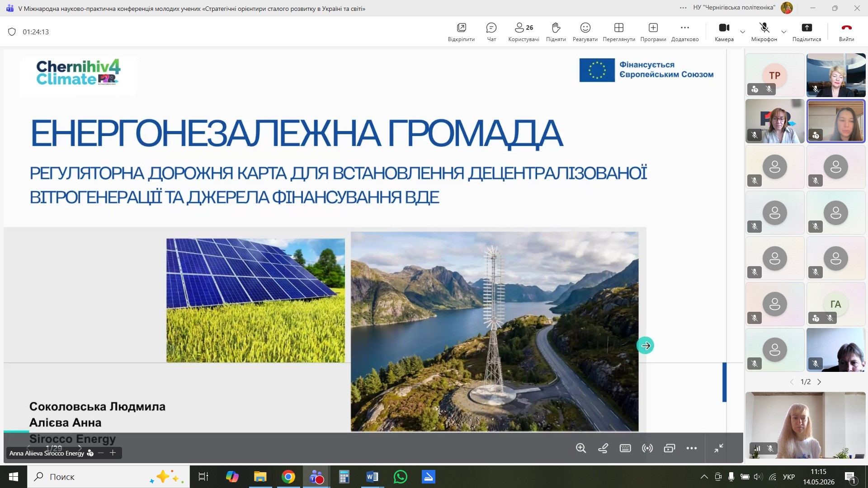Screen dimensions: 868x488
Task: Expand the camera options arrow
Action: [x=742, y=32]
